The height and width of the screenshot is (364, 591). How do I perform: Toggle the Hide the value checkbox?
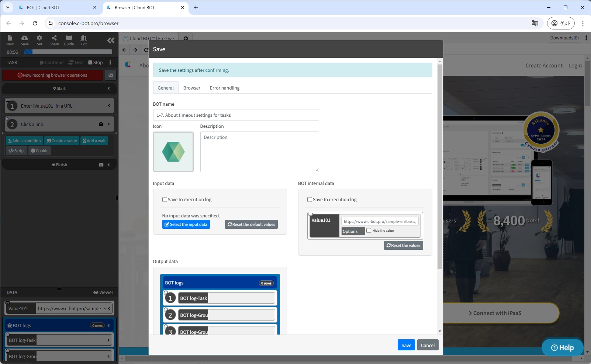coord(369,231)
